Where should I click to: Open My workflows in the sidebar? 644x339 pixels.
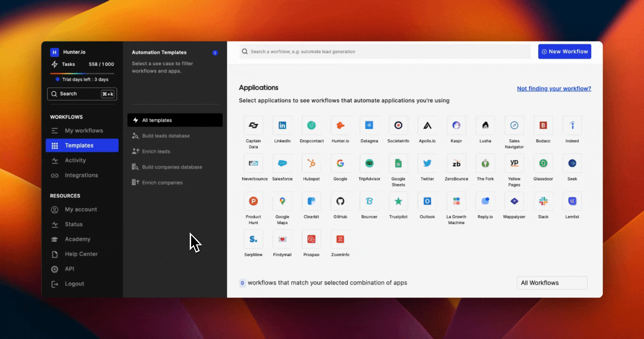tap(82, 131)
